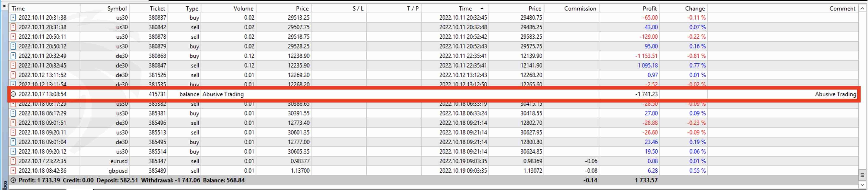Viewport: 868px width, 190px height.
Task: Sort by the Type column header
Action: pyautogui.click(x=184, y=8)
